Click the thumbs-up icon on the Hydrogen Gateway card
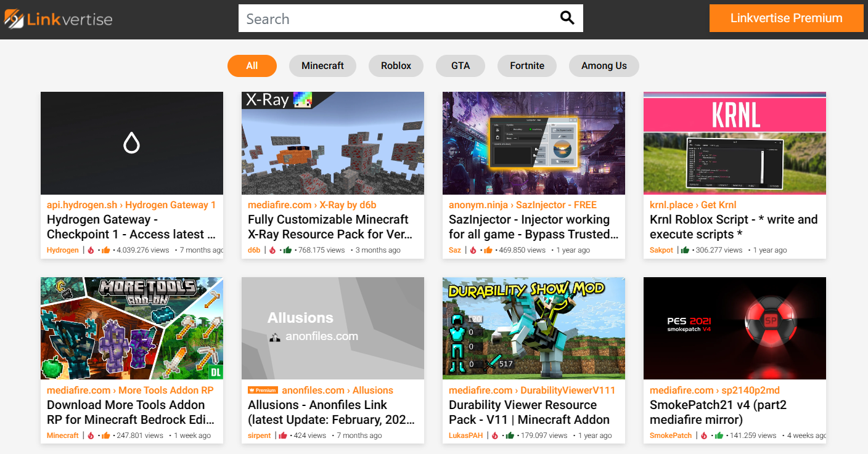Viewport: 868px width, 454px height. point(106,250)
